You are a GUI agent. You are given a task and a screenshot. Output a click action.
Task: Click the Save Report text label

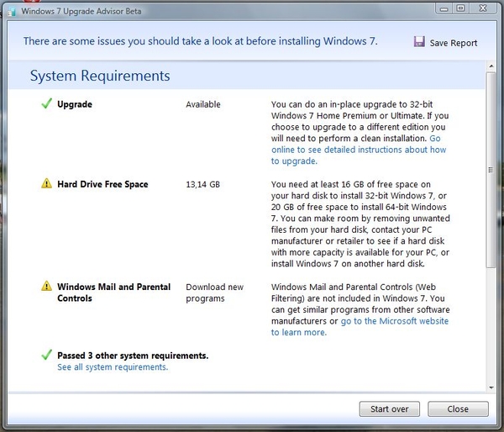454,43
